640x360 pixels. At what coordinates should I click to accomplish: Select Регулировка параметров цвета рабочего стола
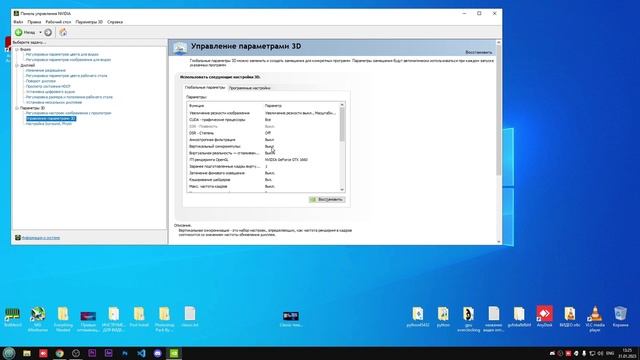point(67,76)
